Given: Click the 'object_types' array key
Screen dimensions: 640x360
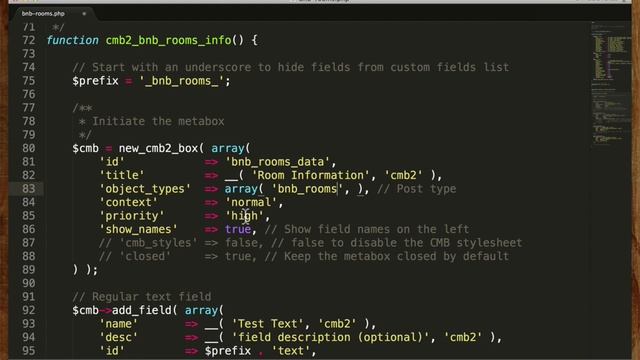Looking at the screenshot, I should pyautogui.click(x=145, y=189).
